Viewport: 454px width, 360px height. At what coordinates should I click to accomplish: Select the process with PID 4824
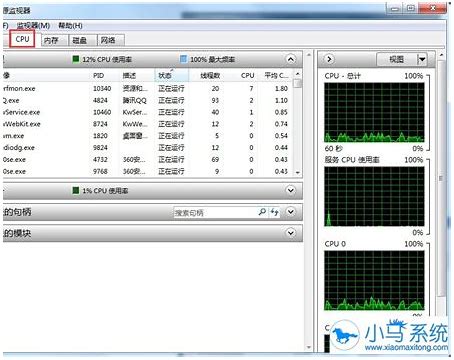coord(148,100)
